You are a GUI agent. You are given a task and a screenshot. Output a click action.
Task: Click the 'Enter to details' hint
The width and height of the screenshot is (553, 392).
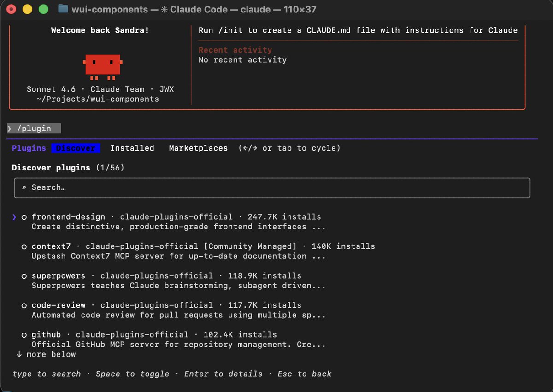[x=224, y=374]
